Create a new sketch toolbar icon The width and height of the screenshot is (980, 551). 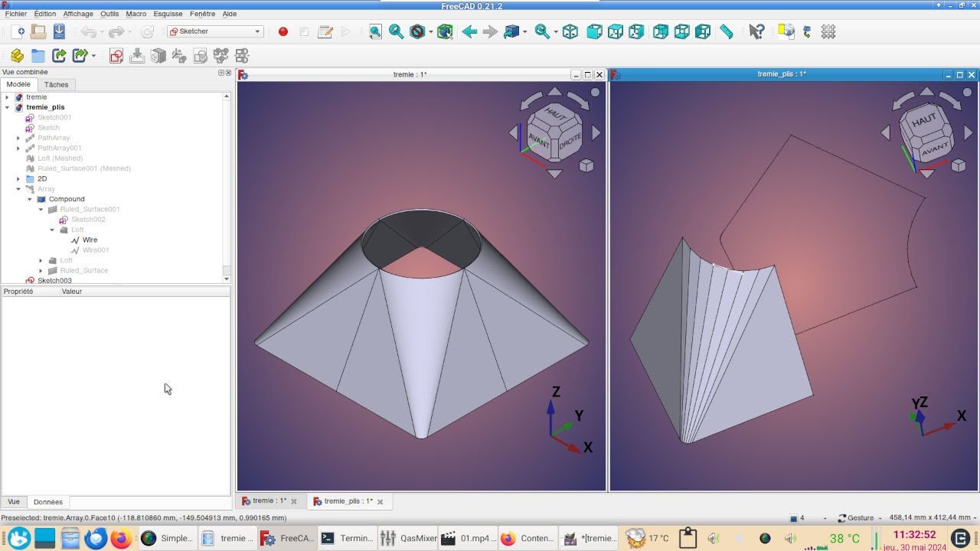coord(116,56)
